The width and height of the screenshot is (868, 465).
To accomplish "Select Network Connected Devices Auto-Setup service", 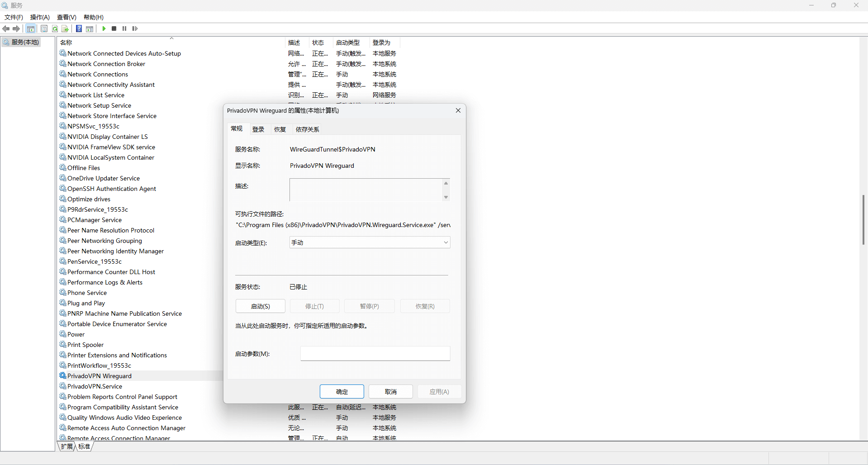I will pyautogui.click(x=229, y=53).
